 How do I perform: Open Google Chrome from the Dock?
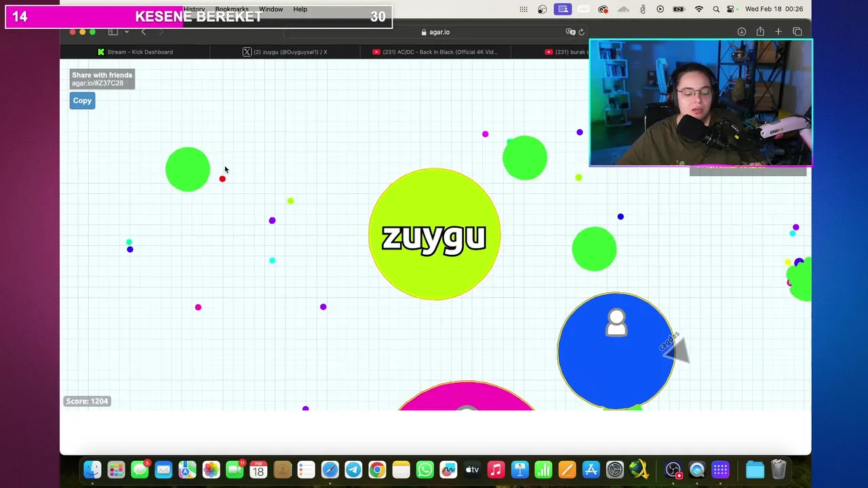pos(377,469)
